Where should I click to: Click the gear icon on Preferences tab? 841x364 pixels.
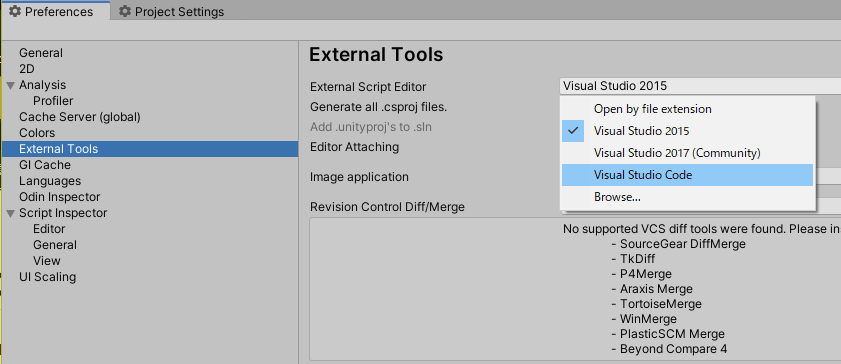click(15, 11)
